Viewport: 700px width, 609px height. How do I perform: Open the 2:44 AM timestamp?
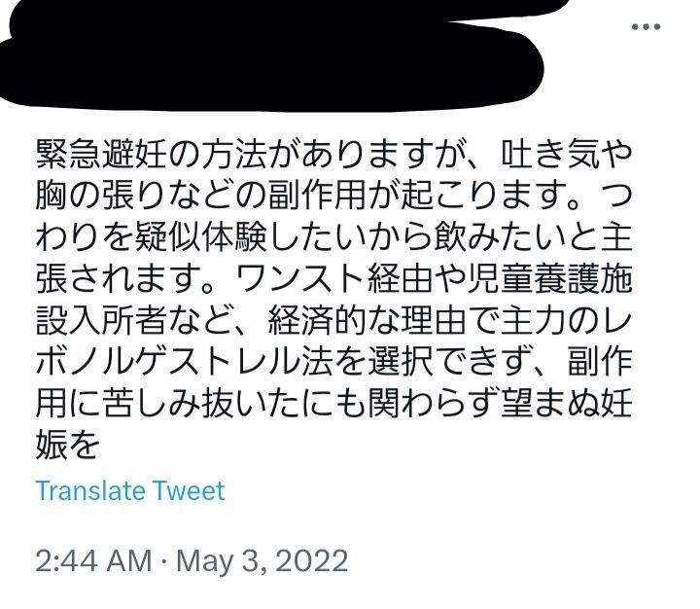93,560
